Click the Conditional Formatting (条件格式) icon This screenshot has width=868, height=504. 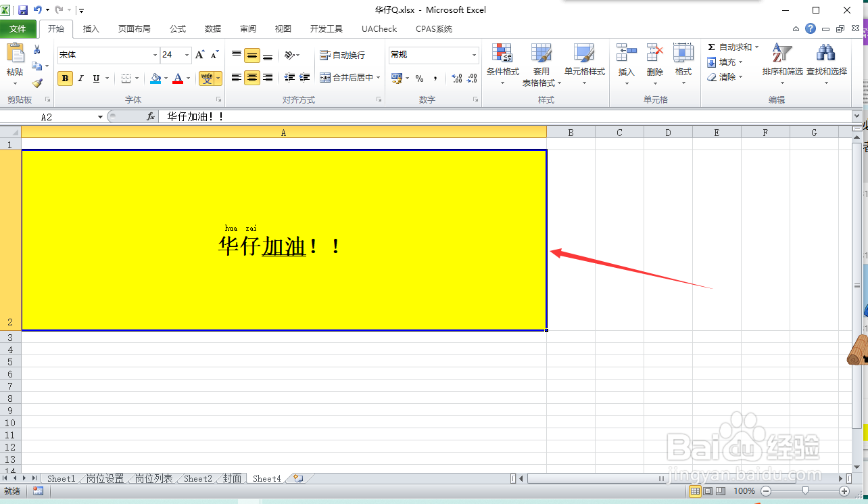tap(502, 53)
